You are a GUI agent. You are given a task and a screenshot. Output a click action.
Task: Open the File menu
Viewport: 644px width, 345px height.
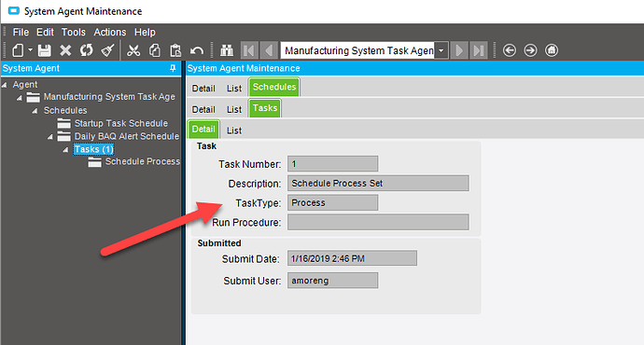[21, 32]
